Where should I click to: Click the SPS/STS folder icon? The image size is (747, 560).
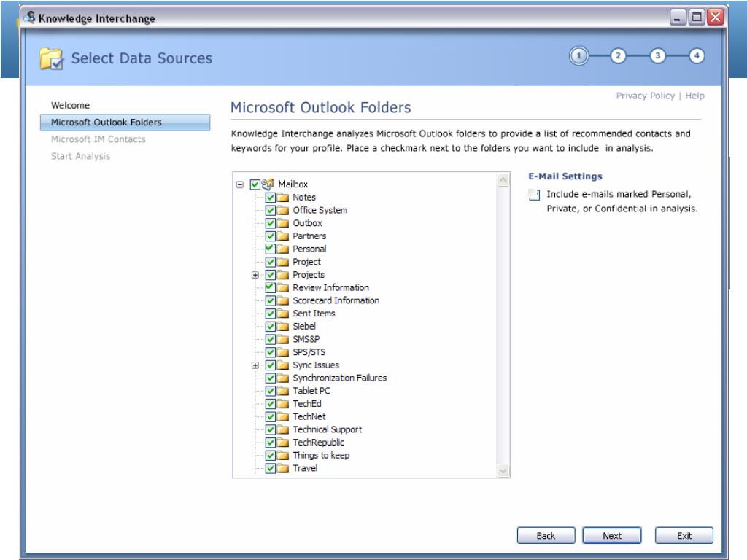click(x=283, y=352)
